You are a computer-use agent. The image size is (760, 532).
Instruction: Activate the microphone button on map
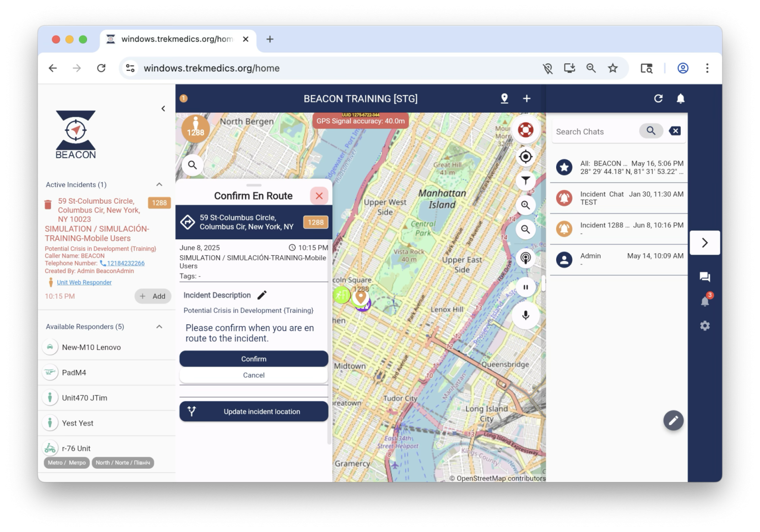click(525, 315)
